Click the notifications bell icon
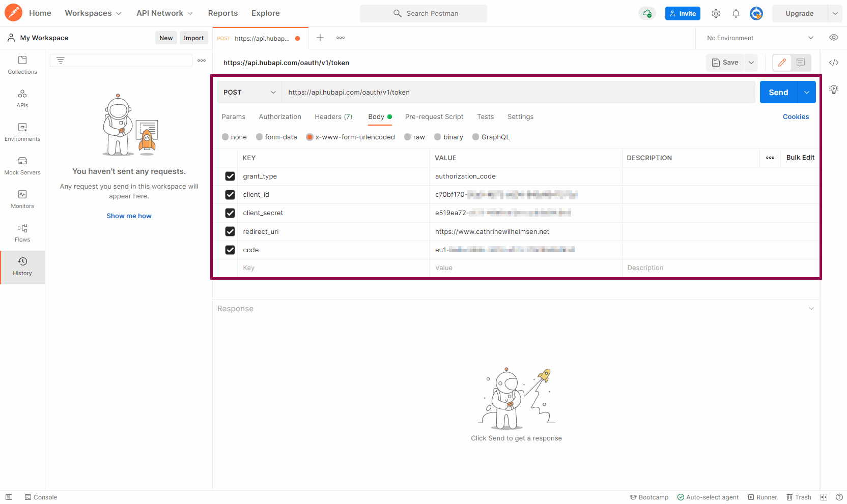The height and width of the screenshot is (504, 847). tap(736, 14)
